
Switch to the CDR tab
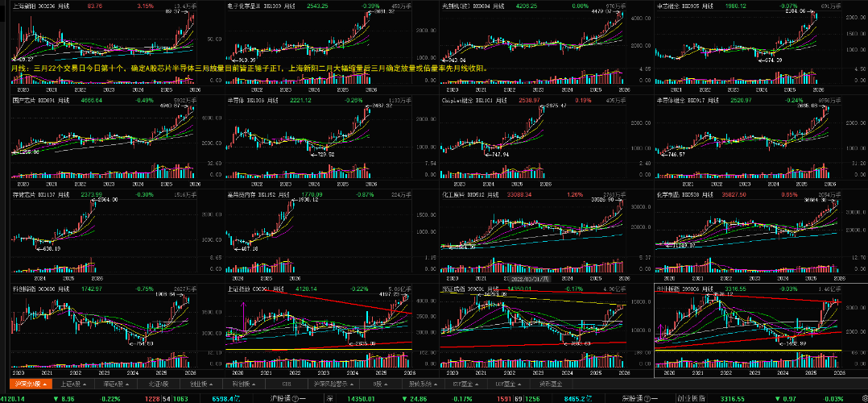286,384
